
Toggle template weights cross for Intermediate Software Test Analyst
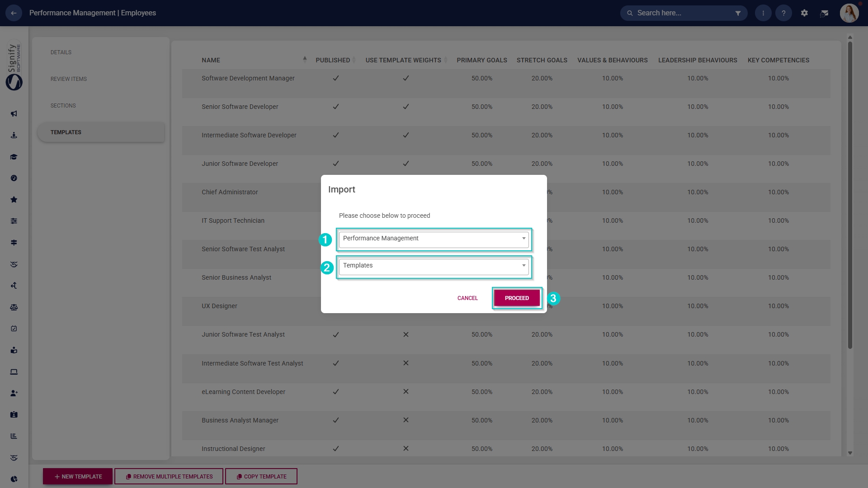tap(406, 363)
